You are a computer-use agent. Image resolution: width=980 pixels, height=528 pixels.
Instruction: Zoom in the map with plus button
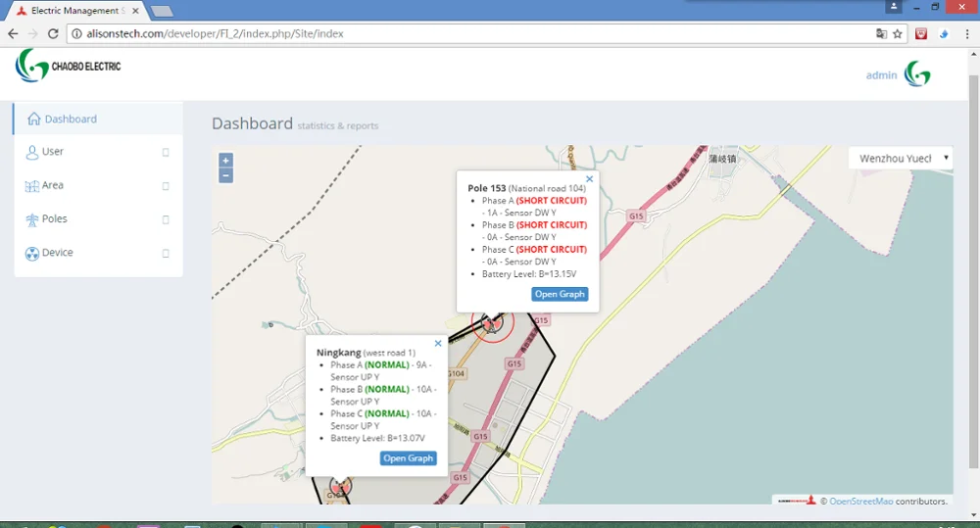click(x=225, y=160)
